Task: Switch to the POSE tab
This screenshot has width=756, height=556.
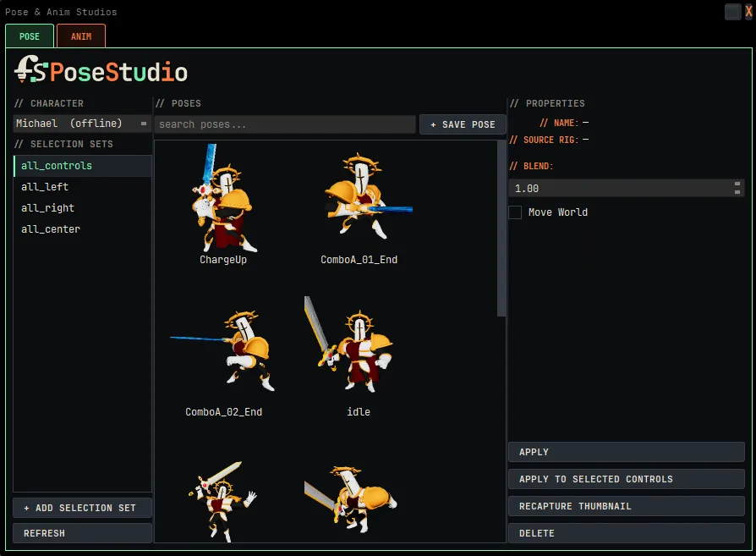Action: (30, 36)
